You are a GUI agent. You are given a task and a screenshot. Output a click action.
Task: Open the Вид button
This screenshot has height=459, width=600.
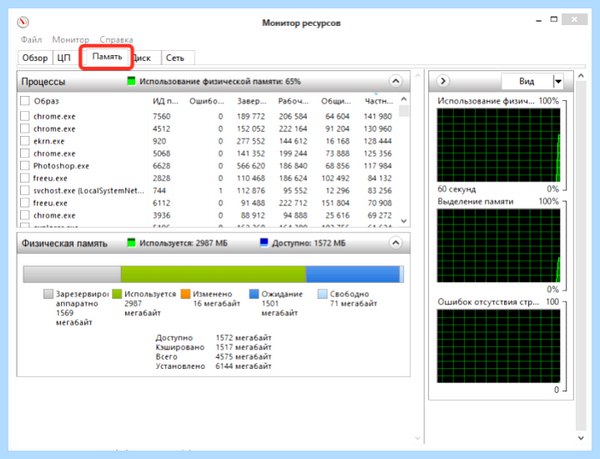point(527,81)
